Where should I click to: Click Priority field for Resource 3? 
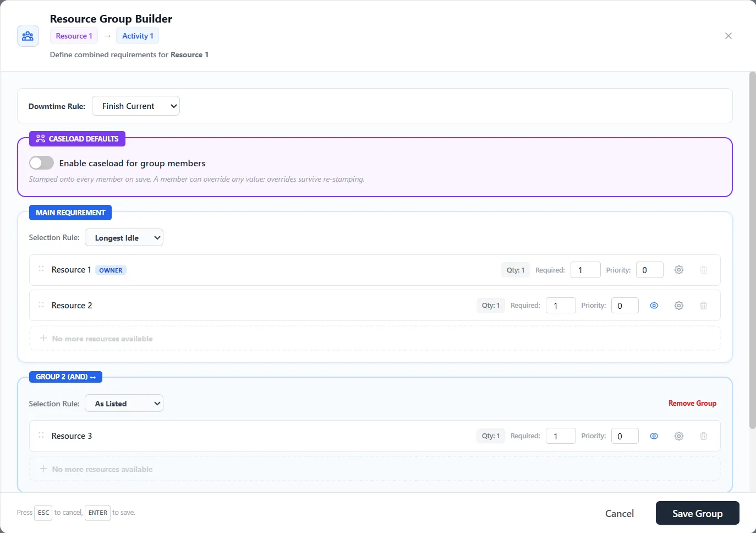[625, 436]
